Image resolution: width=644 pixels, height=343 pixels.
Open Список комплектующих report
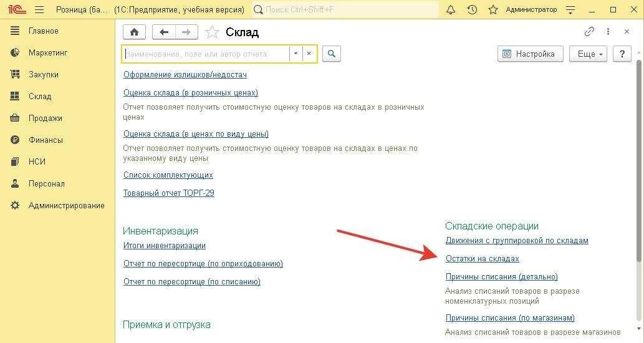click(x=168, y=175)
